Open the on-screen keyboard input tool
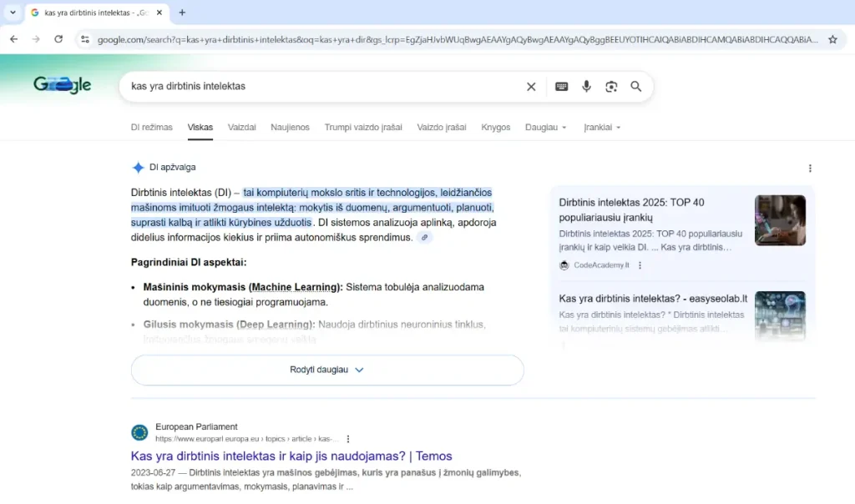Viewport: 855px width, 504px height. click(x=562, y=87)
